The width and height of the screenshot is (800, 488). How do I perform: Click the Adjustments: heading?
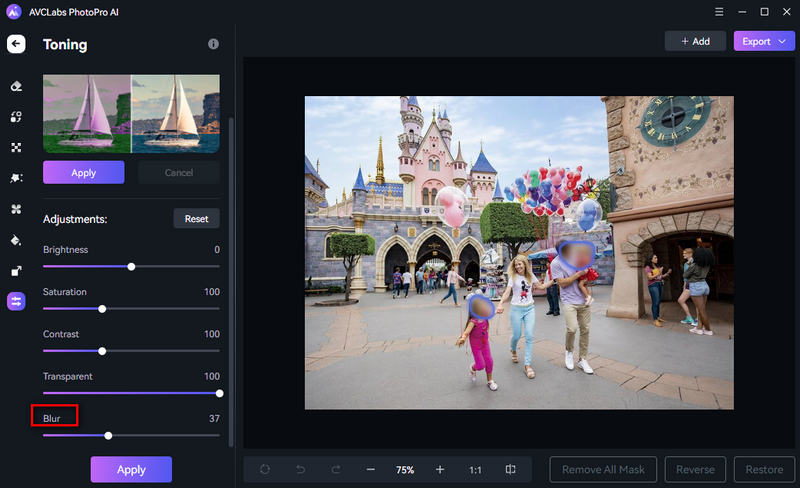coord(75,219)
